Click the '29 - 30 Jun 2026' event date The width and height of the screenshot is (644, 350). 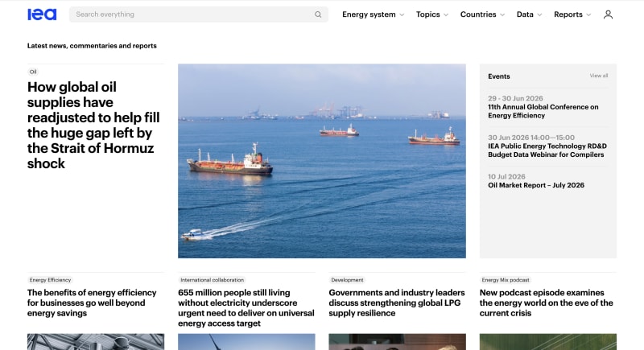[515, 98]
